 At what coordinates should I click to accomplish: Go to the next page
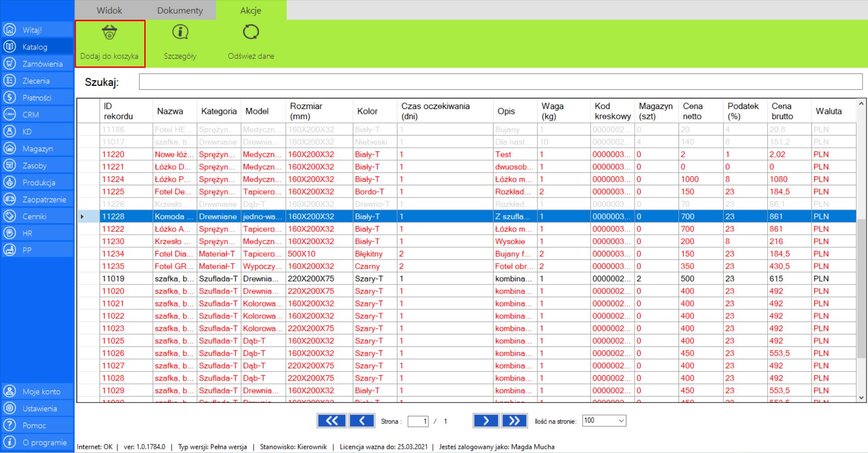coord(486,421)
